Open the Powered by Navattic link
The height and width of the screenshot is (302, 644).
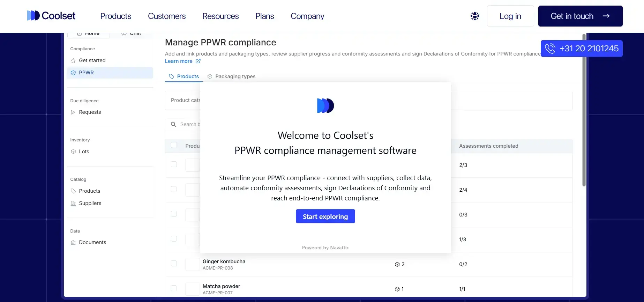(325, 248)
